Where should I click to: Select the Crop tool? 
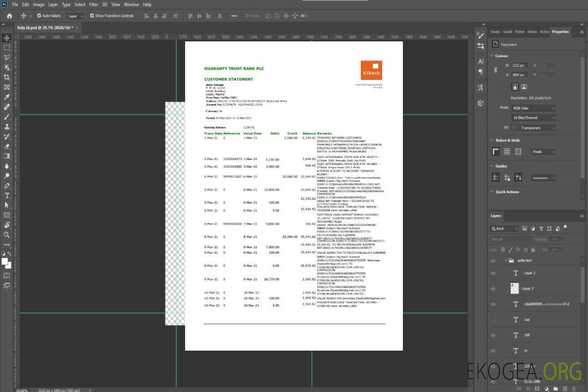coord(7,77)
